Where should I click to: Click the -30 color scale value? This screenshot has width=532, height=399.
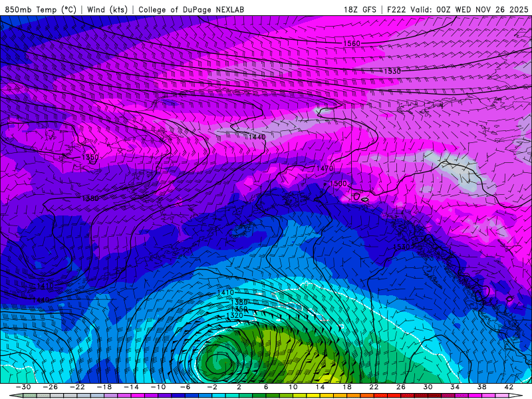click(23, 387)
